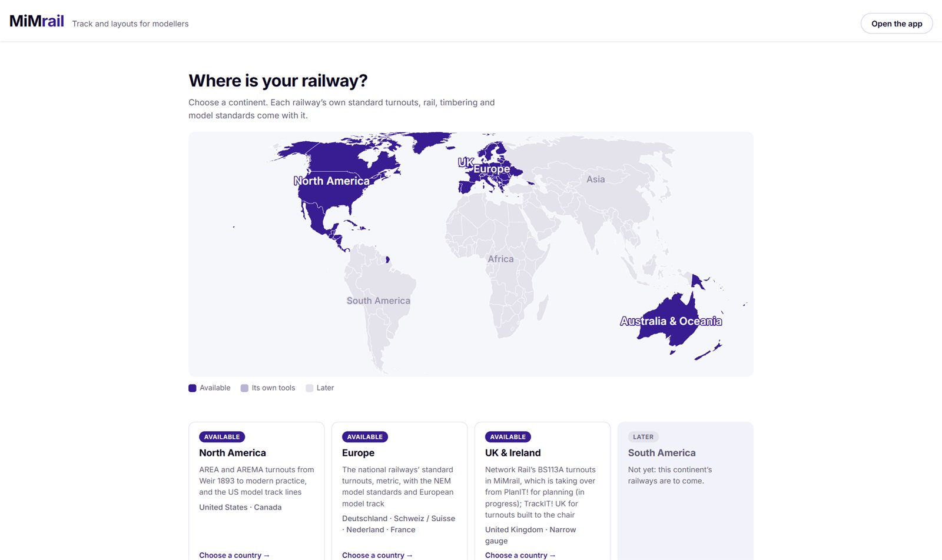
Task: Click the 'Deutschland · Schweiz / Suisse' country list
Action: point(399,524)
